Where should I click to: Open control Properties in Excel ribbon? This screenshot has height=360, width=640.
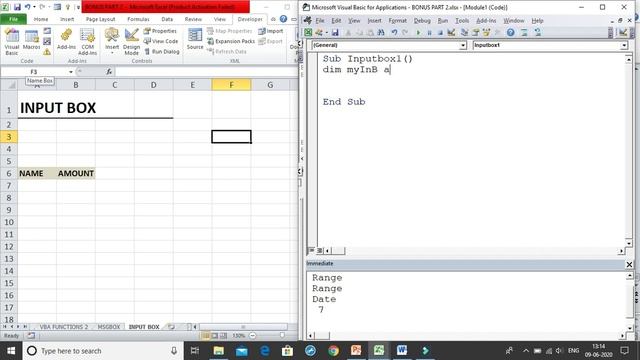point(160,31)
